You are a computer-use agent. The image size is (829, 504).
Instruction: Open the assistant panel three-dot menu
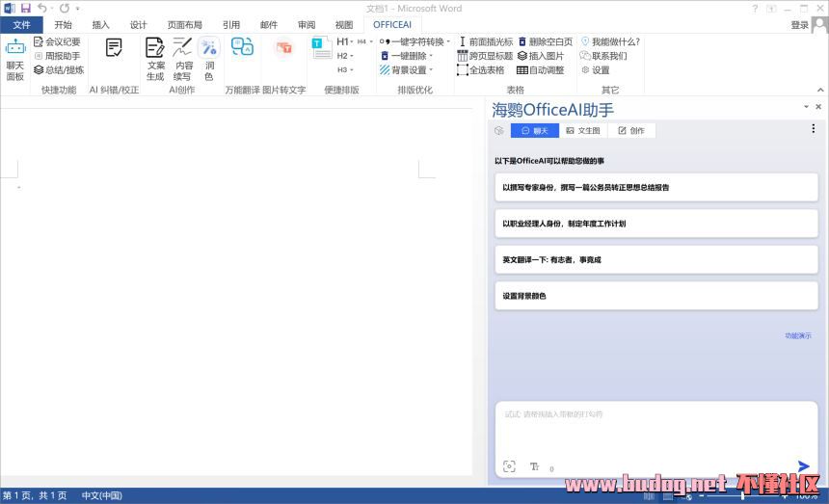814,129
